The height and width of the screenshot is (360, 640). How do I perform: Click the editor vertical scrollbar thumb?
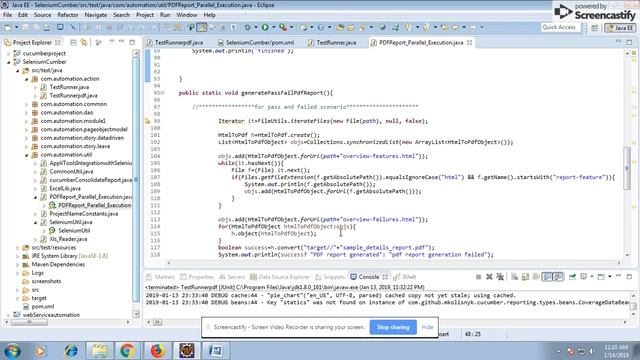point(627,168)
